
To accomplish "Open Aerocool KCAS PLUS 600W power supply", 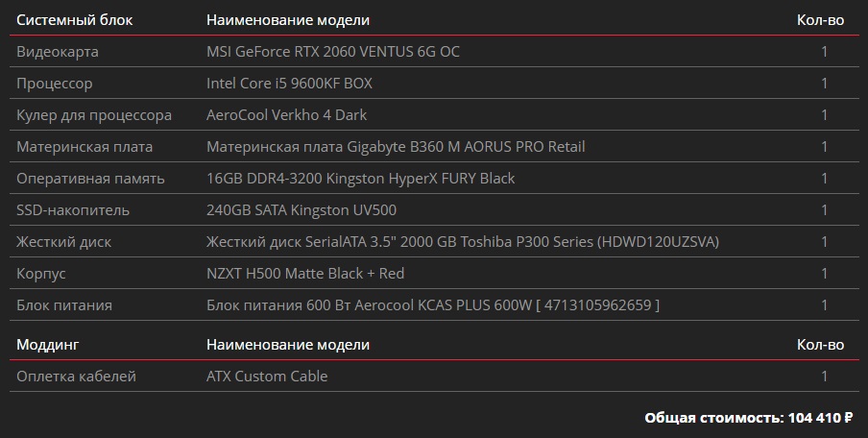I will click(433, 305).
